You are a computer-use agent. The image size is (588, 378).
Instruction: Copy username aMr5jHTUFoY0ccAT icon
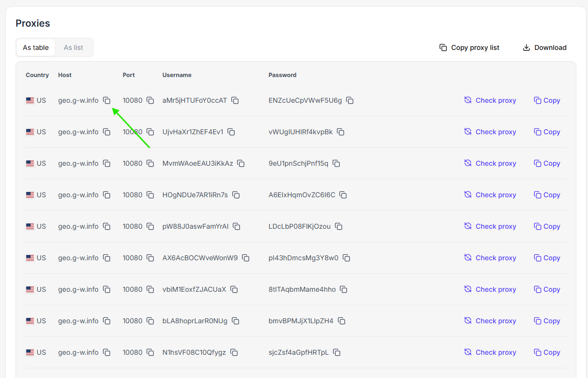coord(235,100)
